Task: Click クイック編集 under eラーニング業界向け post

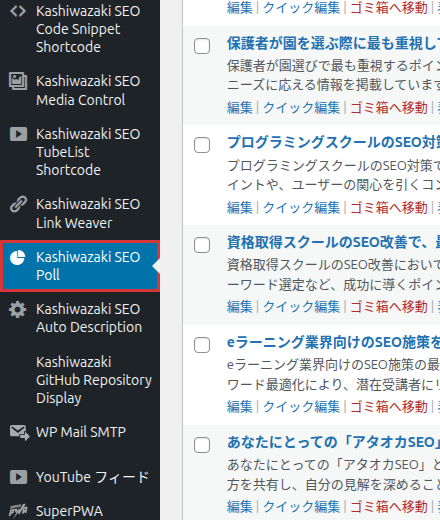Action: [x=302, y=407]
